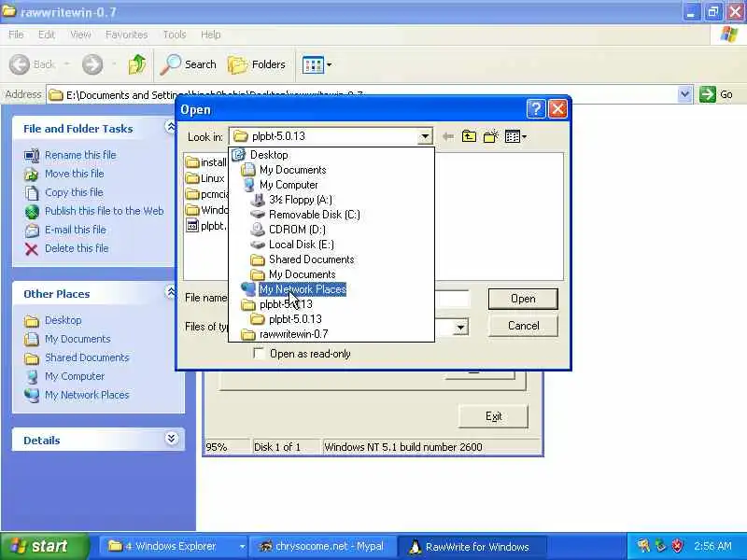Click Rename this file task

coord(80,155)
